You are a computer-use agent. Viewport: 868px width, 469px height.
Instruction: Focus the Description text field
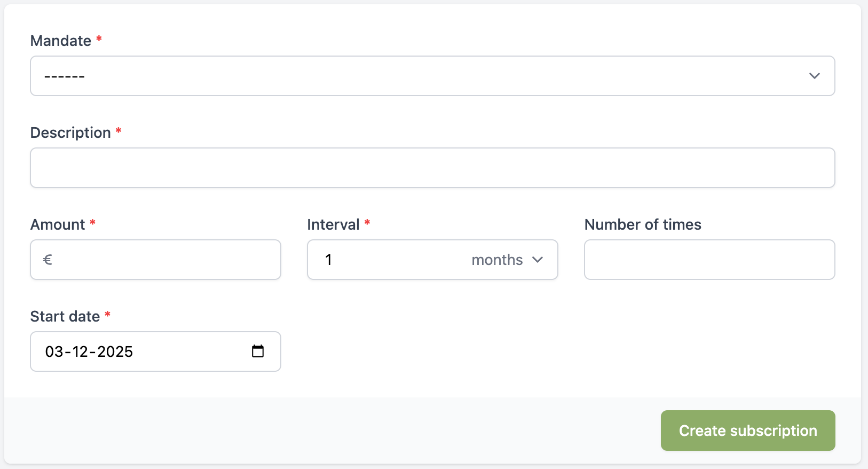tap(432, 168)
